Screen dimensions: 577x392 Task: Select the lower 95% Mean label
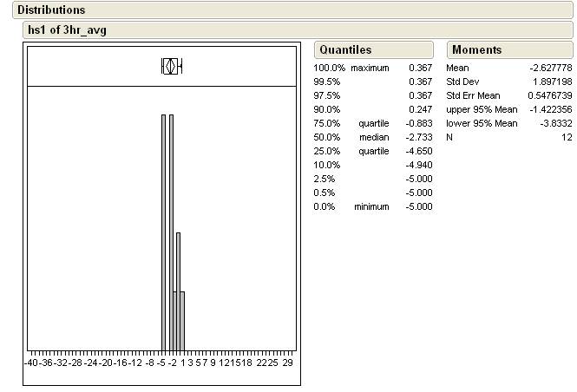pos(482,123)
